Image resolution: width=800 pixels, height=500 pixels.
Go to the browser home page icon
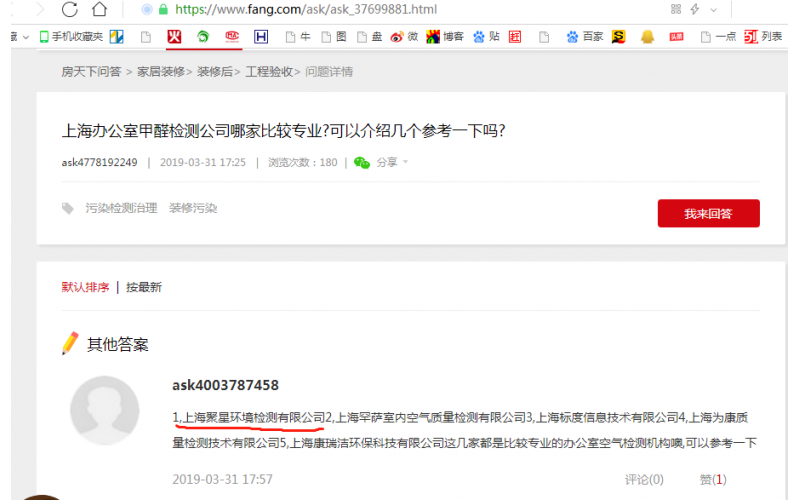[x=99, y=9]
